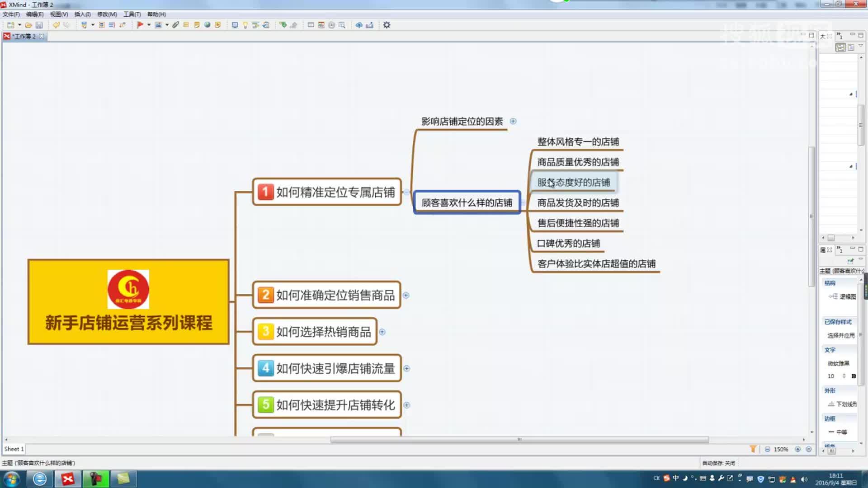This screenshot has width=868, height=488.
Task: Click the light bulb brainstorm icon
Action: point(245,25)
